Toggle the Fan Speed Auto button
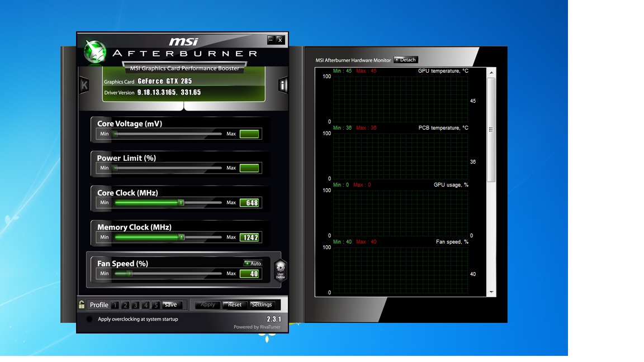644x362 pixels. tap(253, 263)
